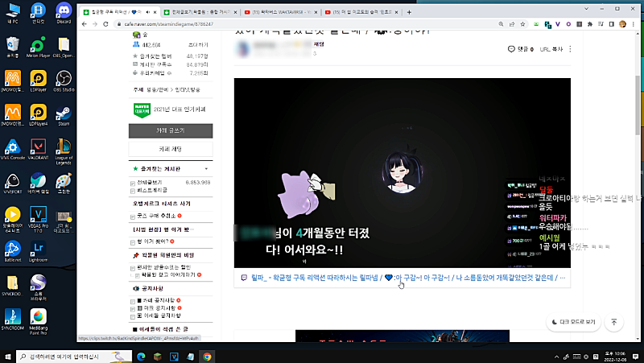
Task: Launch VIVEPORT from the desktop
Action: (12, 184)
